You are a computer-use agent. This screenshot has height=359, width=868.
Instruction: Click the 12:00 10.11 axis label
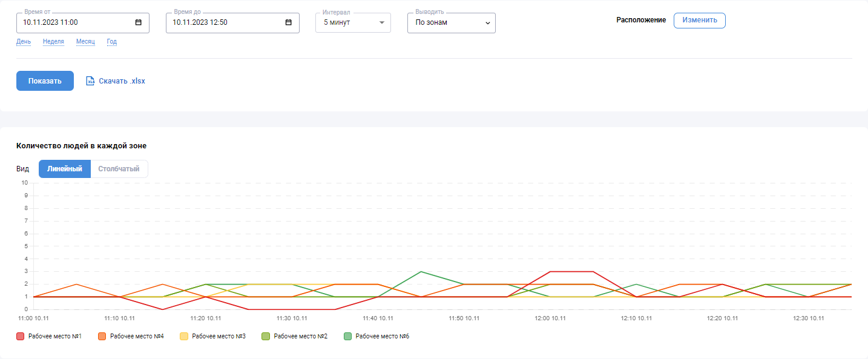coord(550,318)
